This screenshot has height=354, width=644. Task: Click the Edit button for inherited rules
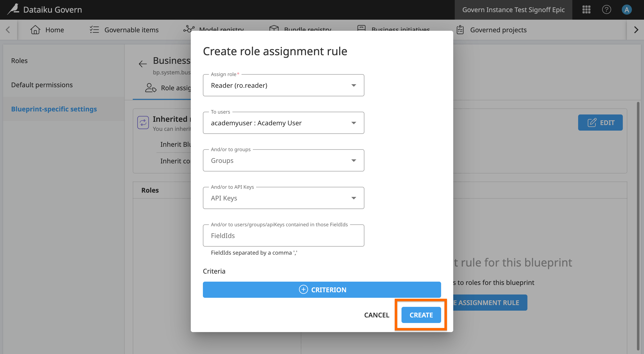(x=600, y=123)
